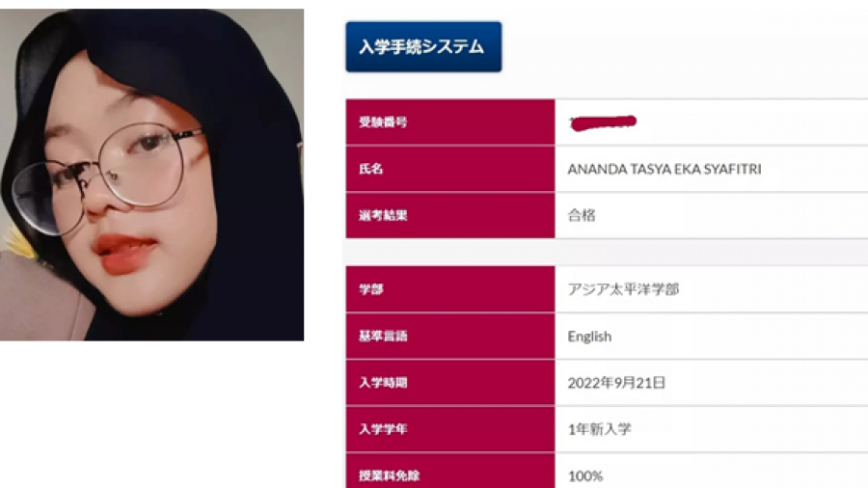Screen dimensions: 868x488
Task: Select the 氏名 label cell
Action: point(450,169)
